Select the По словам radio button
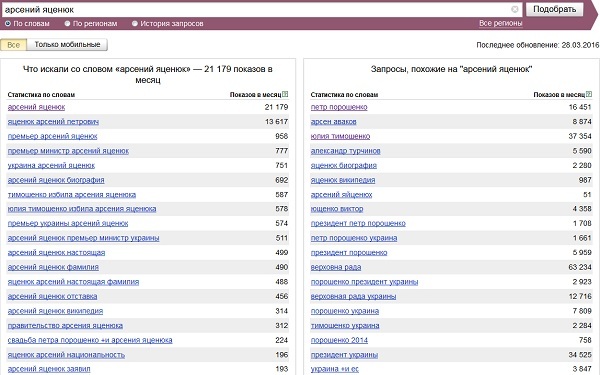 (x=8, y=24)
